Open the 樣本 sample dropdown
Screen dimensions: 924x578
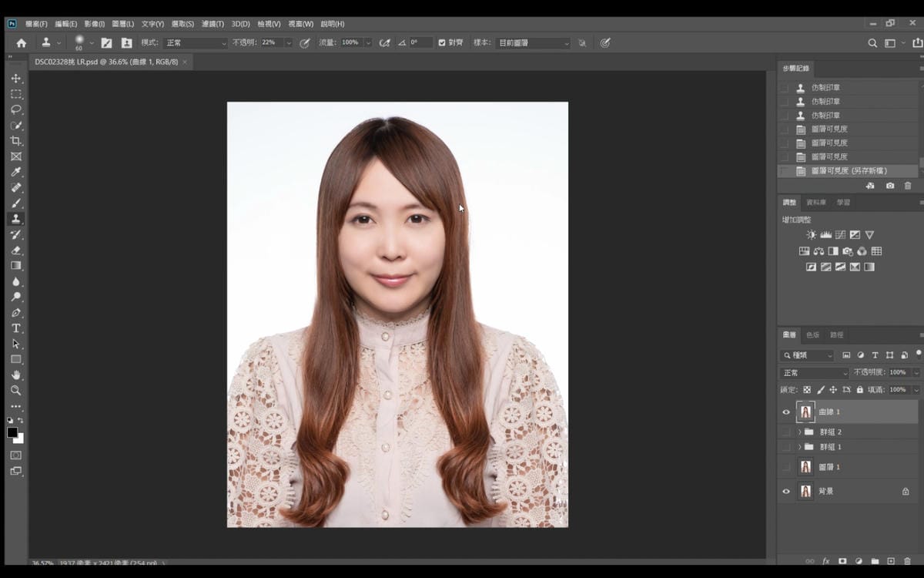tap(533, 43)
